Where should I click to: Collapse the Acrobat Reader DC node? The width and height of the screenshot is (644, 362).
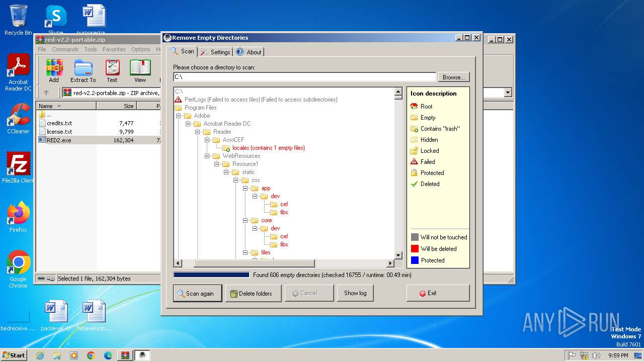(188, 124)
